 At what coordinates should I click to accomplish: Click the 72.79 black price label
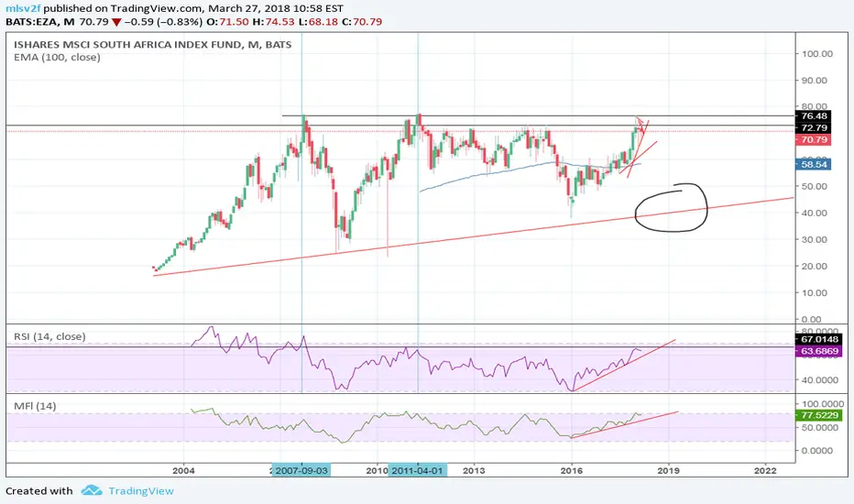coord(814,127)
